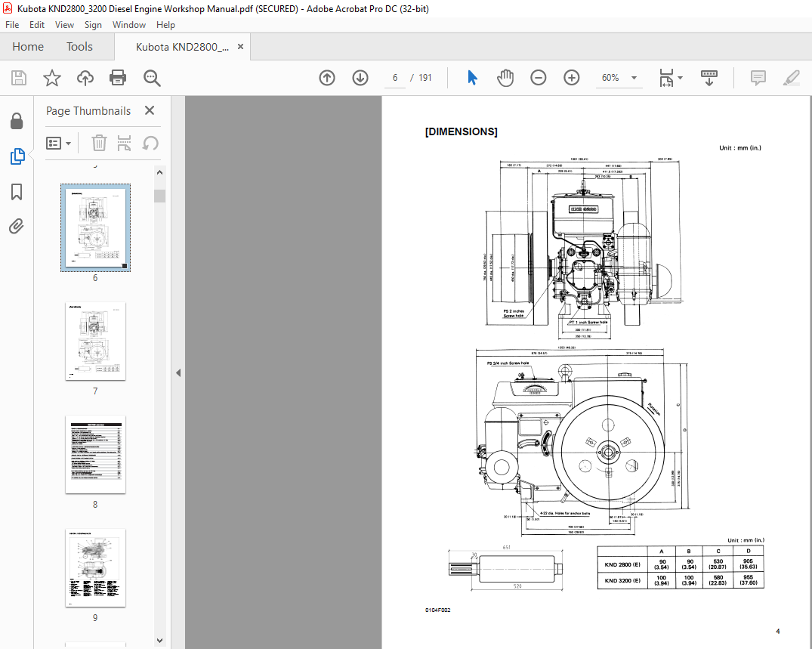Print the document via printer icon
Image resolution: width=812 pixels, height=649 pixels.
point(118,78)
